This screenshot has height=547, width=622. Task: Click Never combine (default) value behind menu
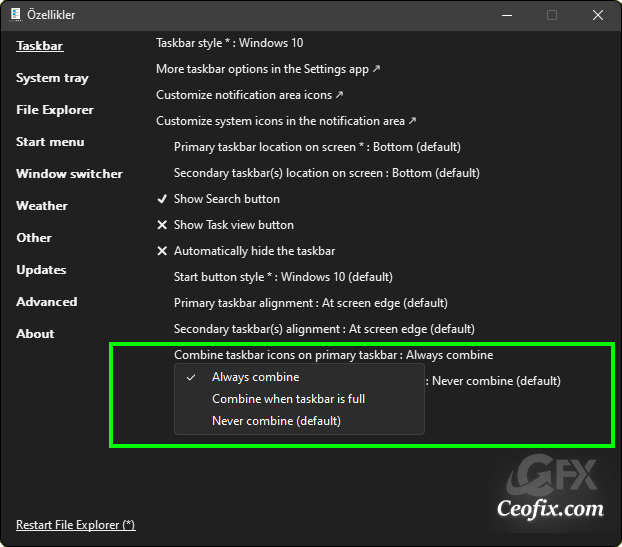[496, 381]
